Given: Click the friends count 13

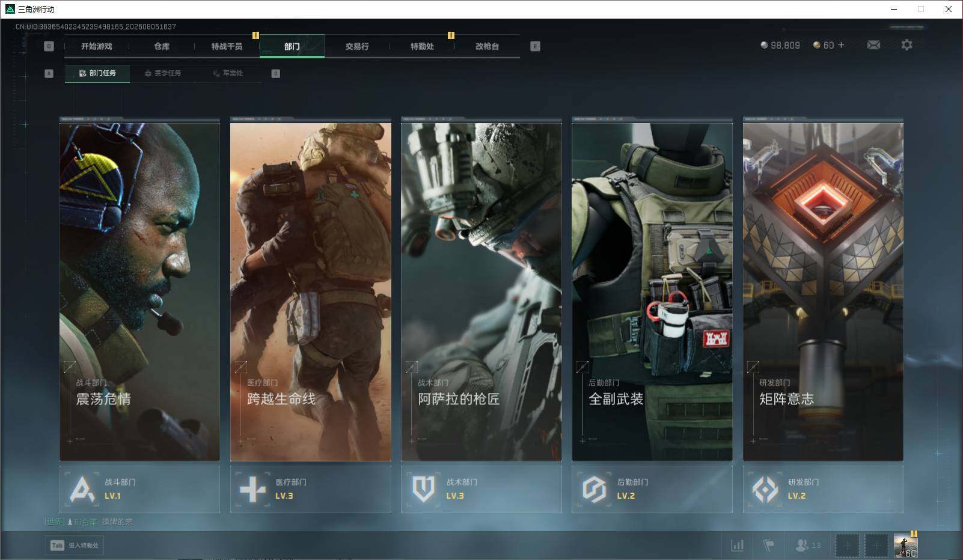Looking at the screenshot, I should tap(816, 546).
